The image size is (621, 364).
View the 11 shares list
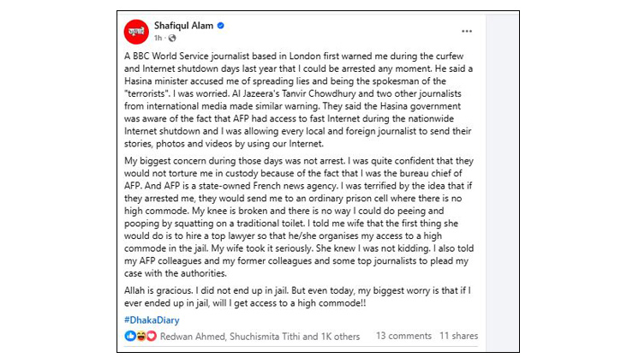459,337
